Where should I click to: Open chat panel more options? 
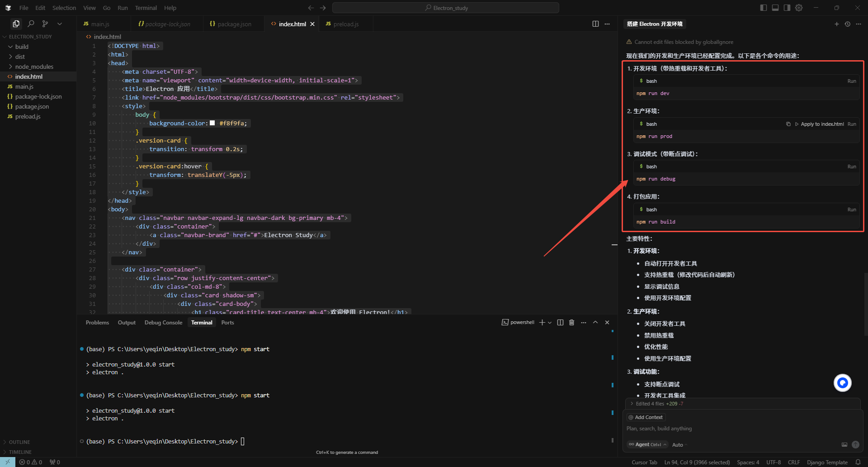tap(859, 24)
